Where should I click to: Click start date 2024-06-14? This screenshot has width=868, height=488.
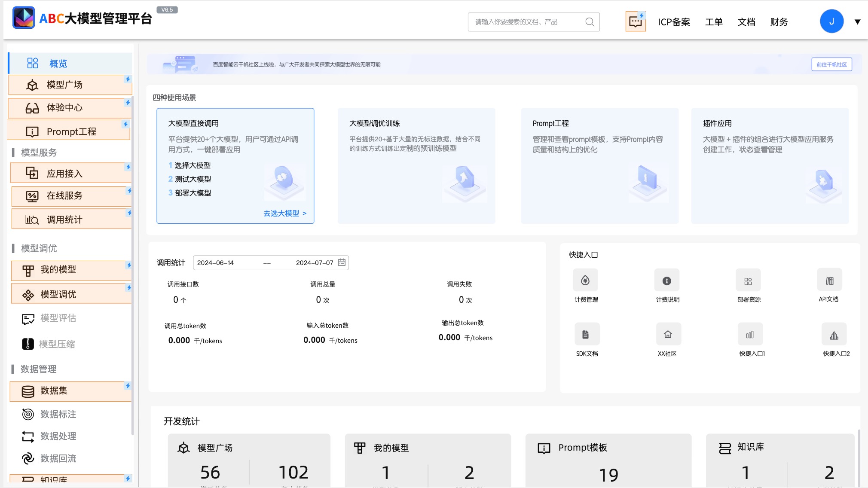tap(215, 262)
